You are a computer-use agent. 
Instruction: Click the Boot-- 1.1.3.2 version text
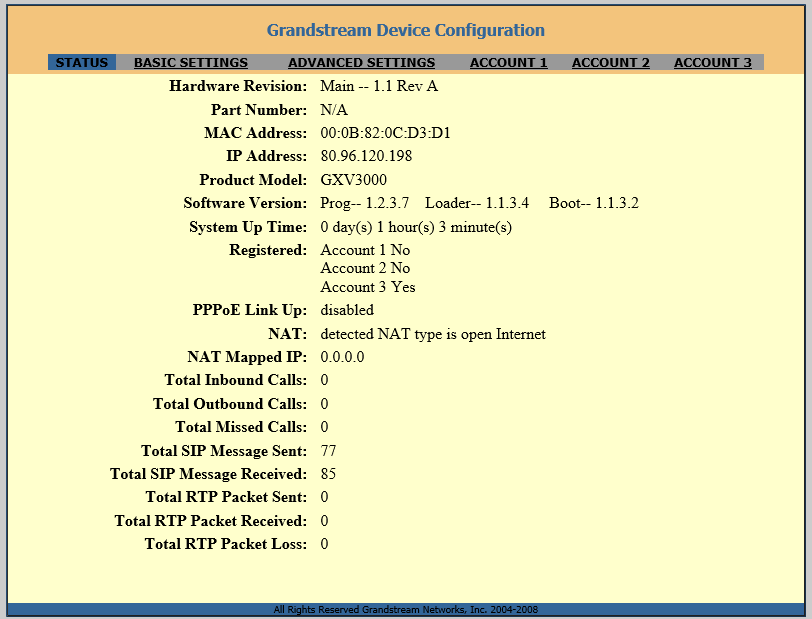[594, 203]
